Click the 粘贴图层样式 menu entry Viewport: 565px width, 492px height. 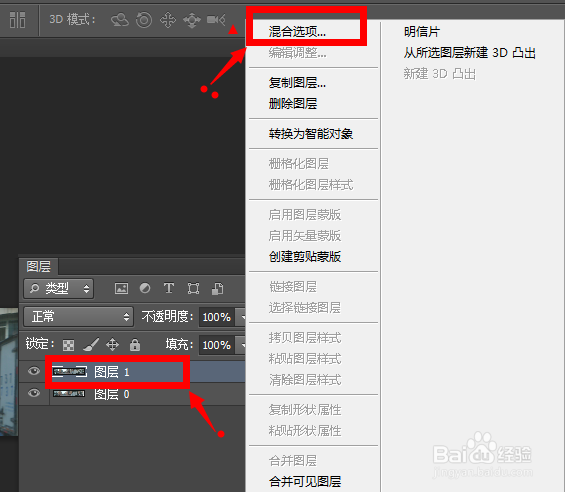coord(305,359)
